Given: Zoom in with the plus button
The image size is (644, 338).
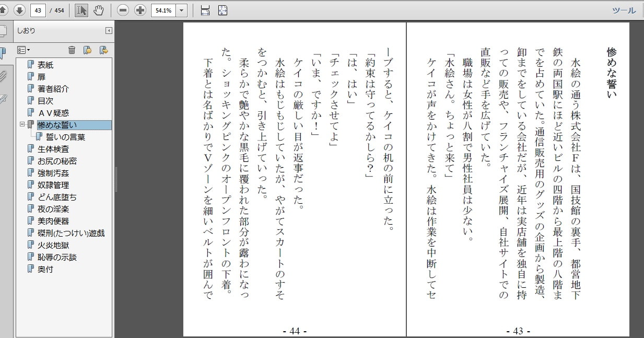Looking at the screenshot, I should pos(140,10).
